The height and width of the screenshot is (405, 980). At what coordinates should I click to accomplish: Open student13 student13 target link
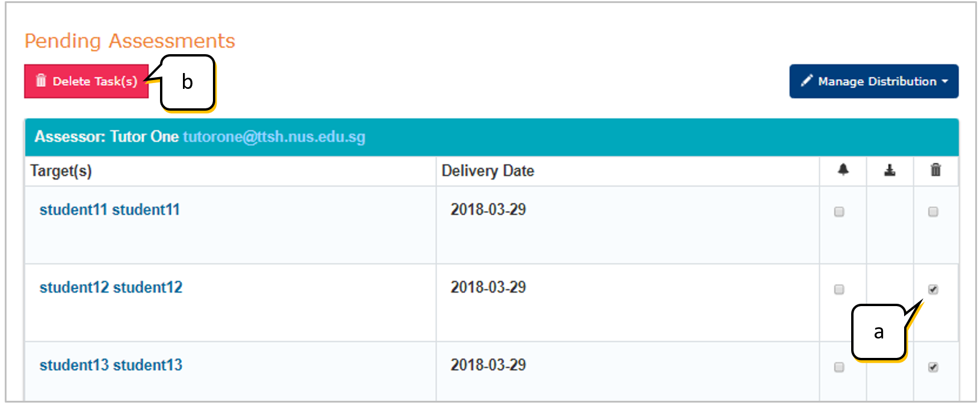111,365
